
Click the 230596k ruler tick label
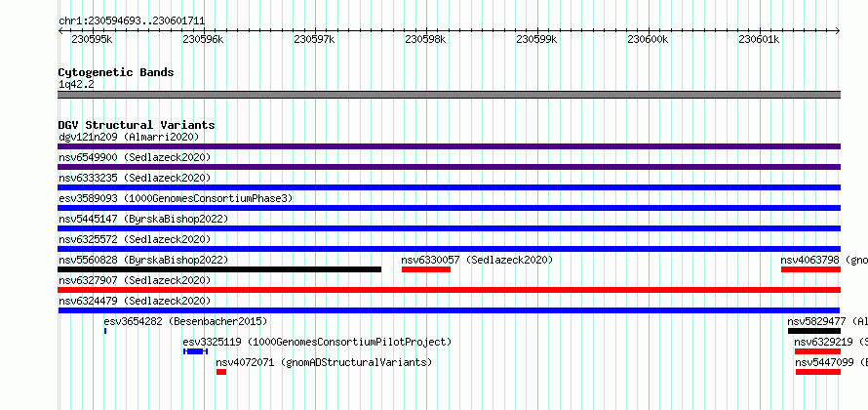(203, 39)
